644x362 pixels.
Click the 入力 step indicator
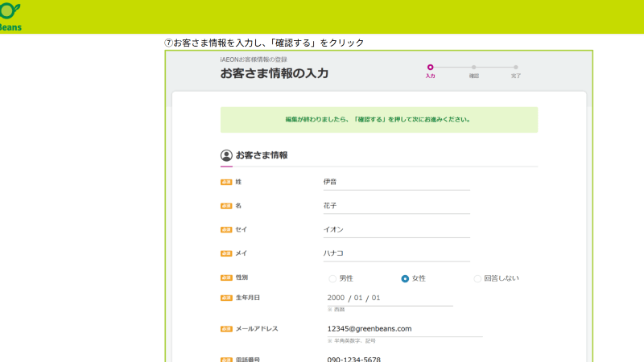click(430, 71)
